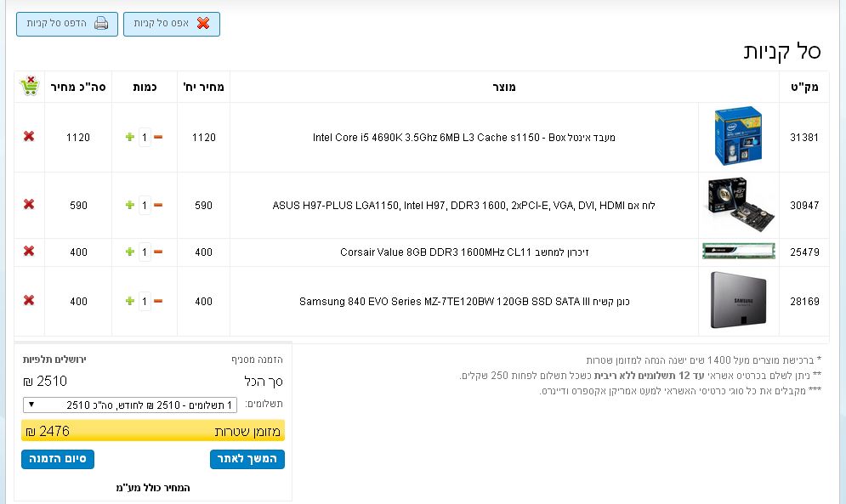Remove the Samsung 840 EVO SSD row

29,301
